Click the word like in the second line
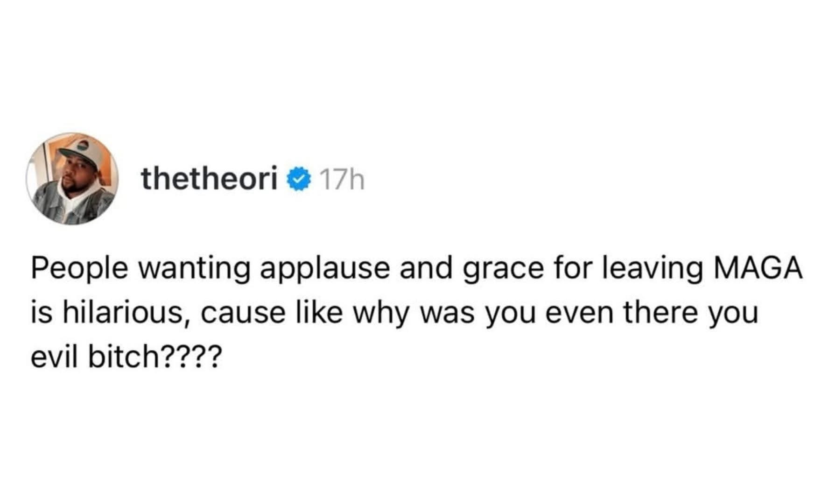835x504 pixels. click(x=318, y=313)
